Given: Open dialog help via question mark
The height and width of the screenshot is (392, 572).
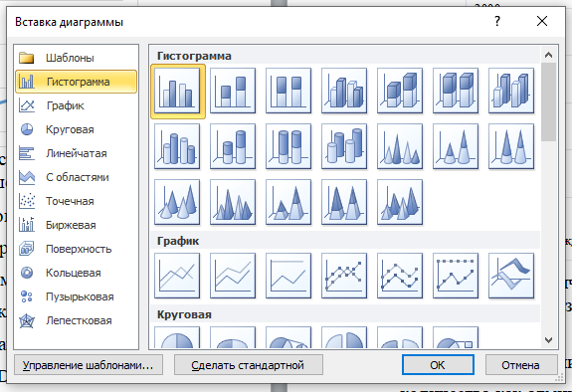Looking at the screenshot, I should (x=497, y=22).
